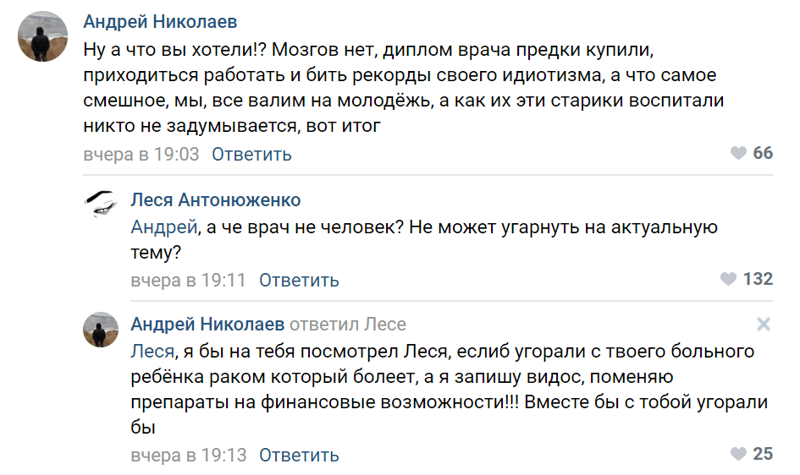Like Андрей Николаев's comment with 66 likes
The width and height of the screenshot is (800, 475).
point(738,154)
